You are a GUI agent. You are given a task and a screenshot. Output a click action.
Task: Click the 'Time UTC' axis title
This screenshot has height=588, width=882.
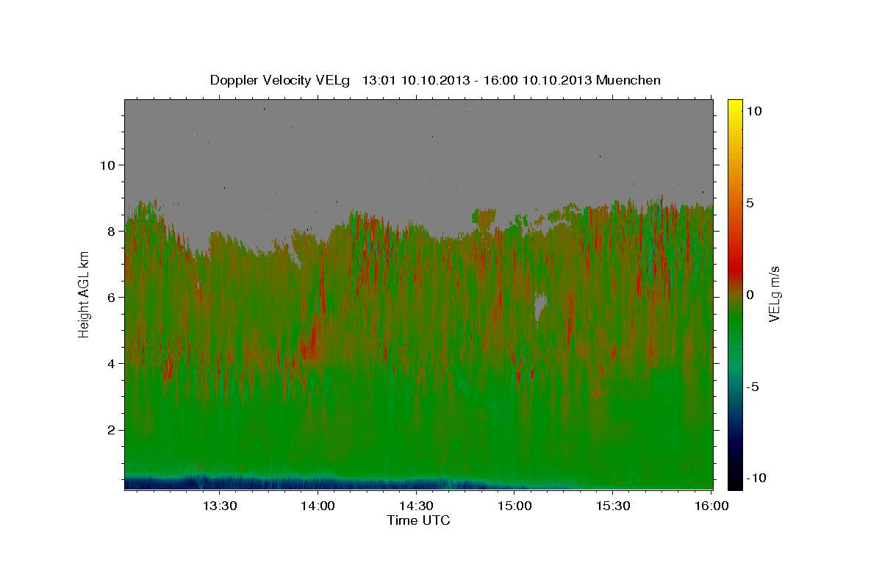tap(418, 521)
